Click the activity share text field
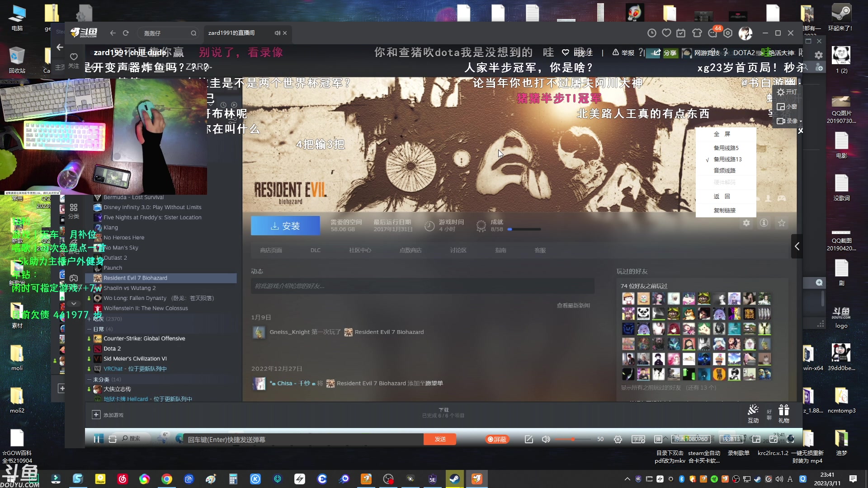The image size is (868, 488). tap(423, 286)
